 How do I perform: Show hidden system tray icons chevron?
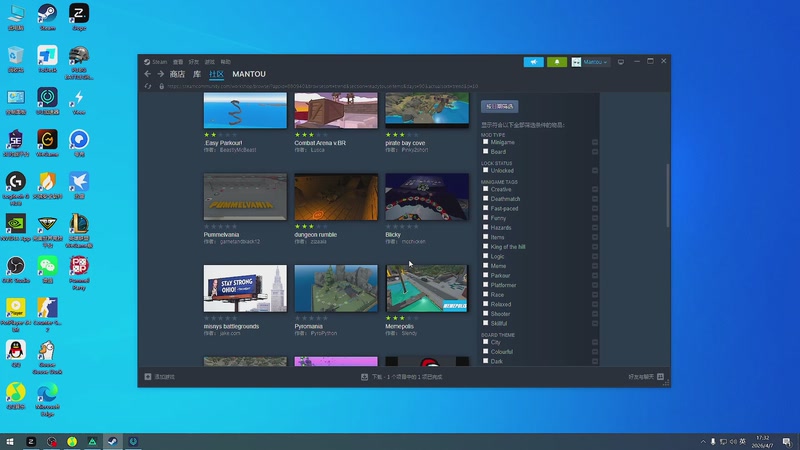click(703, 441)
